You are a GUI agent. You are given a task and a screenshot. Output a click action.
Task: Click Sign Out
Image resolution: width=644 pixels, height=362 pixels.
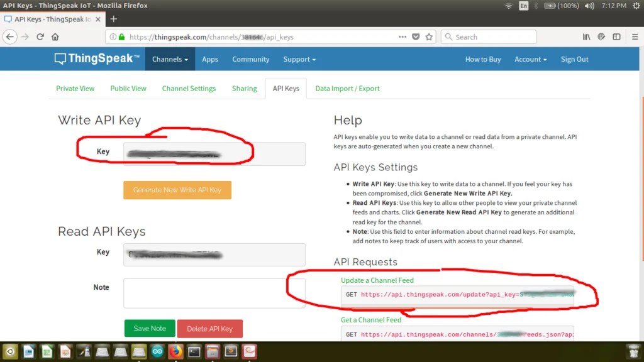[x=575, y=59]
